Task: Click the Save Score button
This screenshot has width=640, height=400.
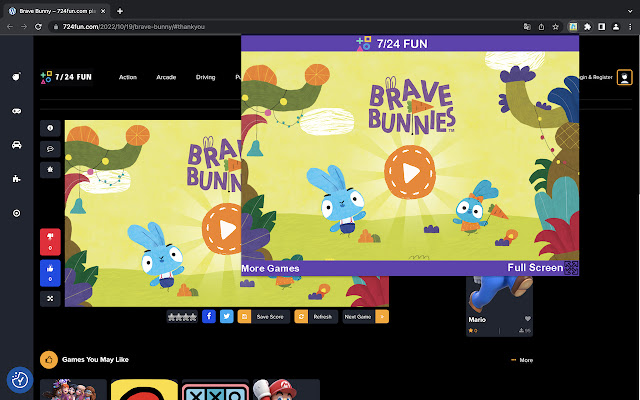Action: [x=270, y=316]
